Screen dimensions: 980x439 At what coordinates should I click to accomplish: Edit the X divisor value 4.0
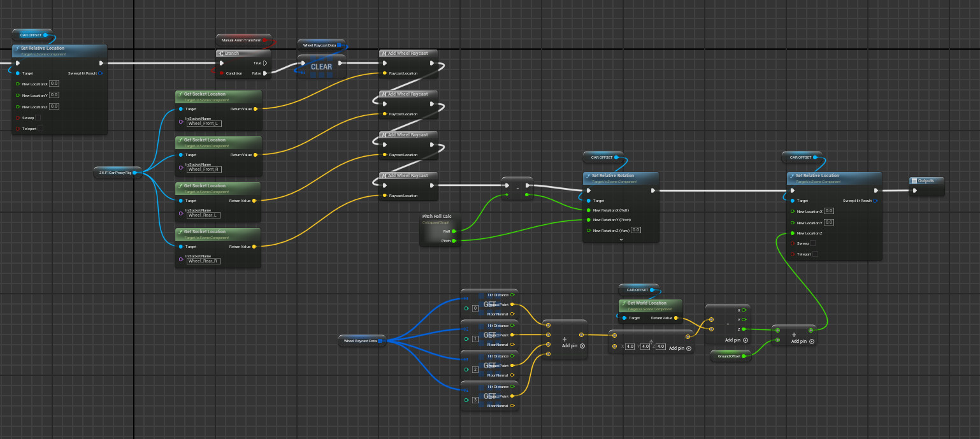[630, 347]
